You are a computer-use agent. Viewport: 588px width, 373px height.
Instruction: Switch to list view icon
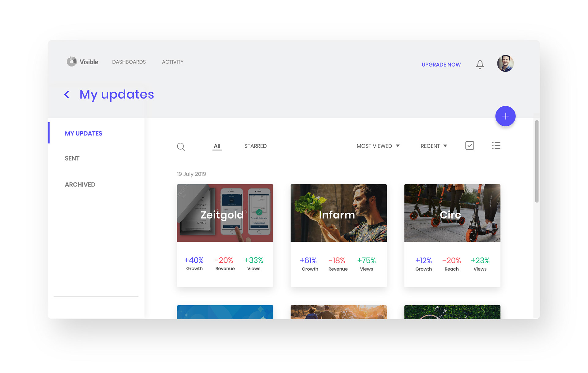(x=496, y=146)
